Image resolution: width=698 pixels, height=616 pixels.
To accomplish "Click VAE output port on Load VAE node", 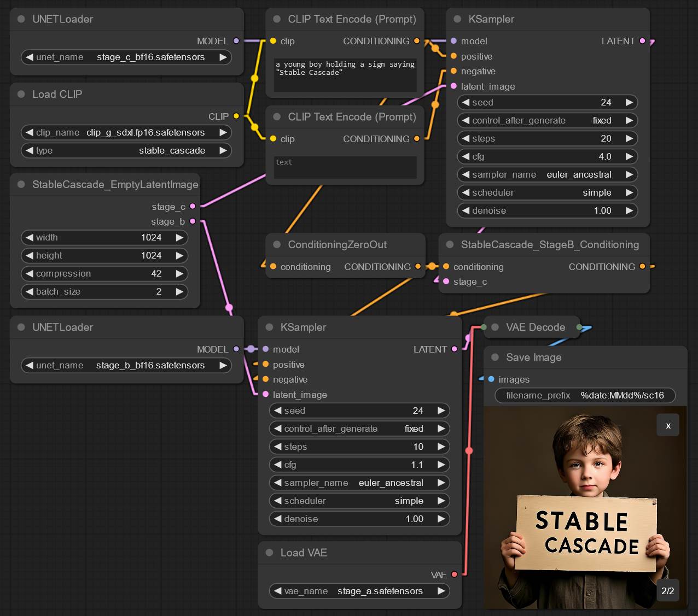I will (454, 574).
